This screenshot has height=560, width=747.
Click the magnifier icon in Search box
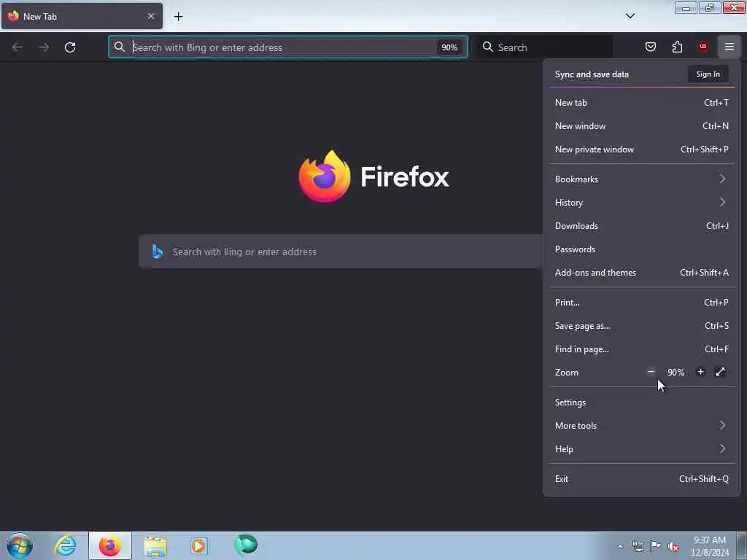click(x=488, y=47)
